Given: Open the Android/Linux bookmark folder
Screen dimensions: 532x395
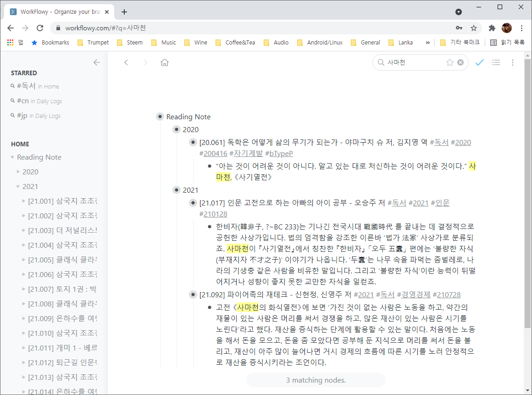Looking at the screenshot, I should click(320, 42).
